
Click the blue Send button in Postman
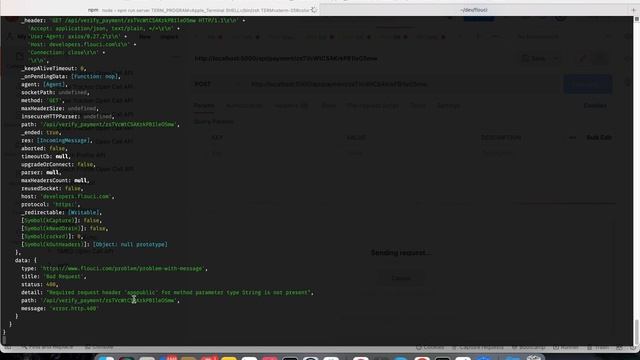point(587,84)
